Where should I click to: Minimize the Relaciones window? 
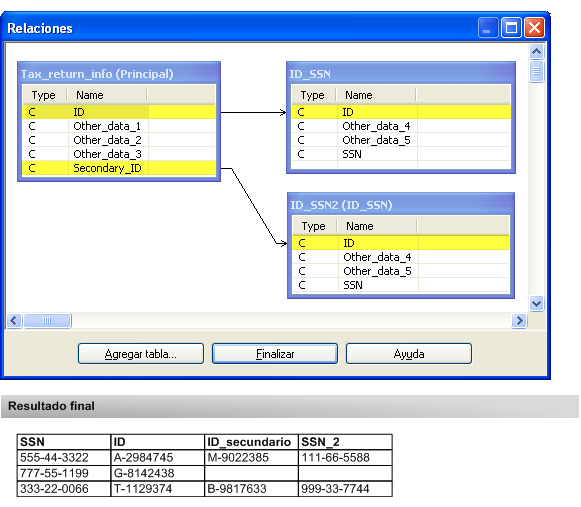coord(488,28)
